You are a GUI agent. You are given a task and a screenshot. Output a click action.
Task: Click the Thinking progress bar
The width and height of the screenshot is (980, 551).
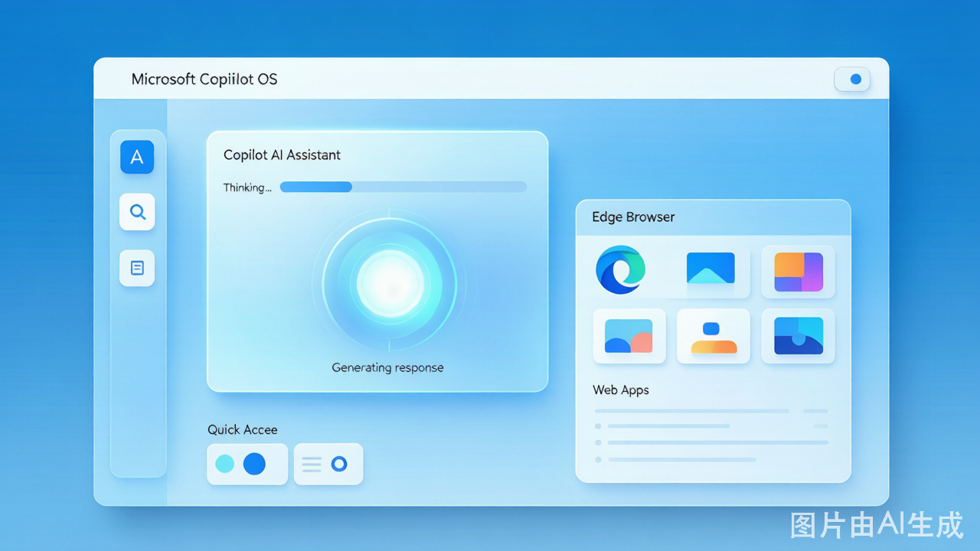[403, 187]
